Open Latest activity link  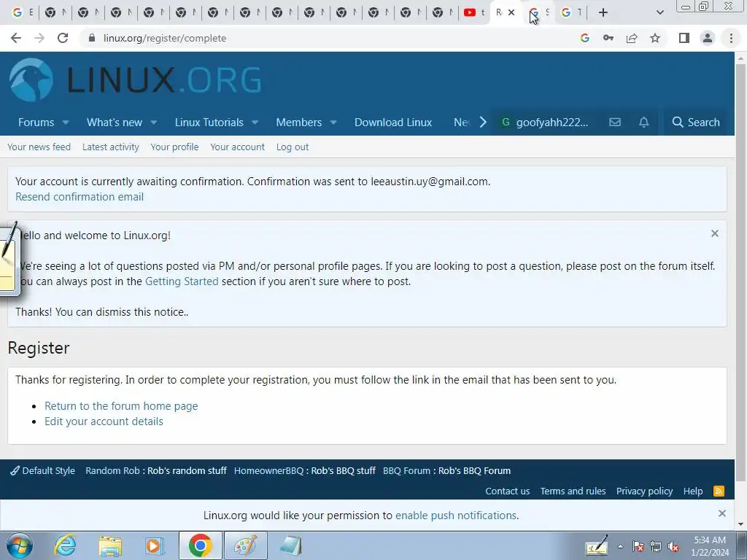pos(111,147)
